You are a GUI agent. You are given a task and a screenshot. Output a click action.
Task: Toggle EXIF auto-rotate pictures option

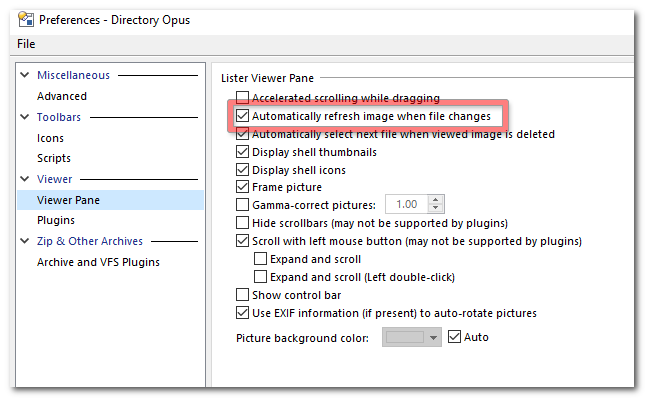coord(242,313)
